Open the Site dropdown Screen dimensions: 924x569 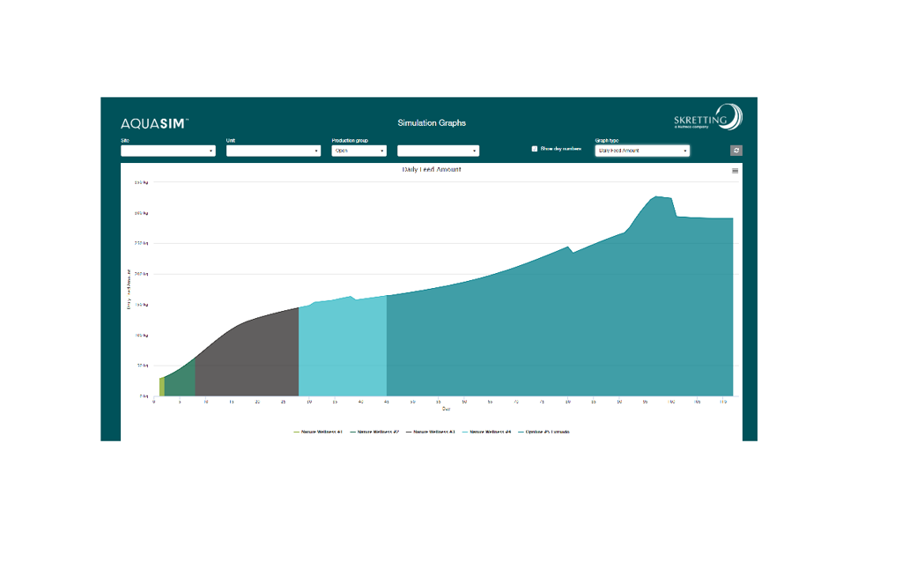click(168, 151)
